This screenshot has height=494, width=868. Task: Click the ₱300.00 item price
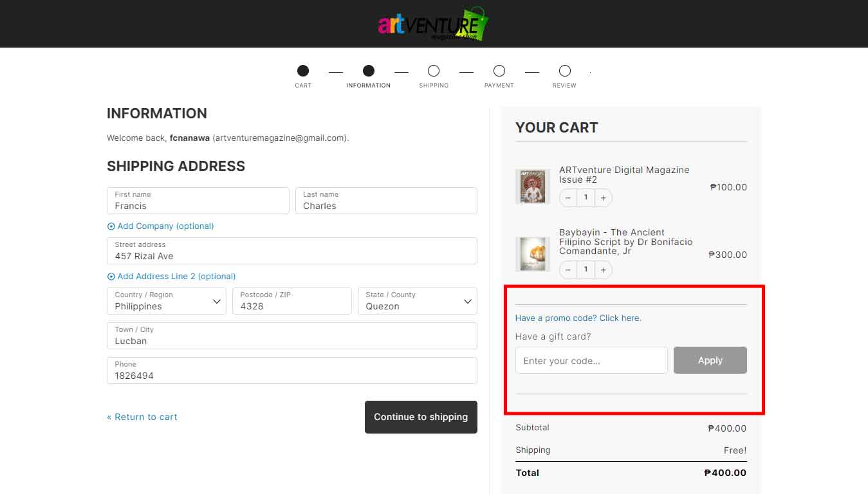pyautogui.click(x=728, y=255)
